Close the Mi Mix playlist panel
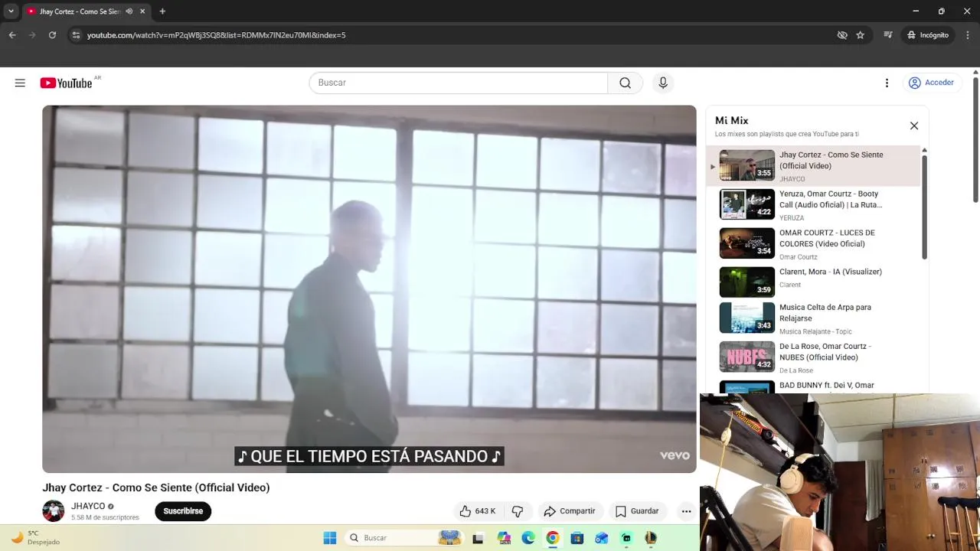This screenshot has height=551, width=980. point(913,126)
